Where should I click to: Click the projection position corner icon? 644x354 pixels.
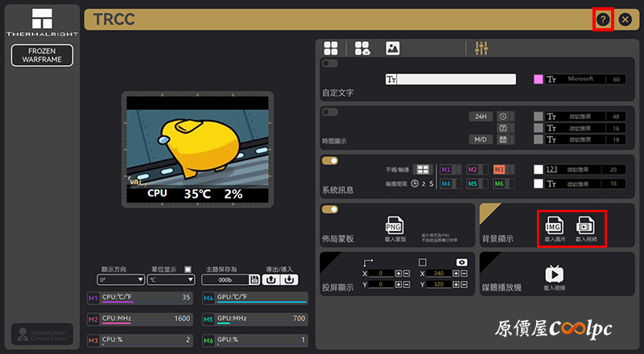click(x=368, y=262)
